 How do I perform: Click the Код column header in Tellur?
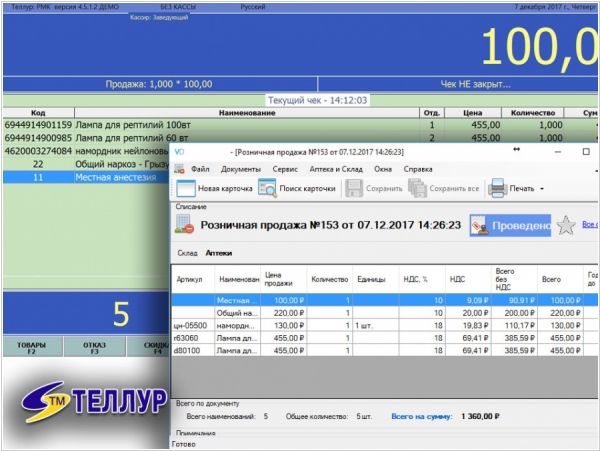click(x=38, y=113)
